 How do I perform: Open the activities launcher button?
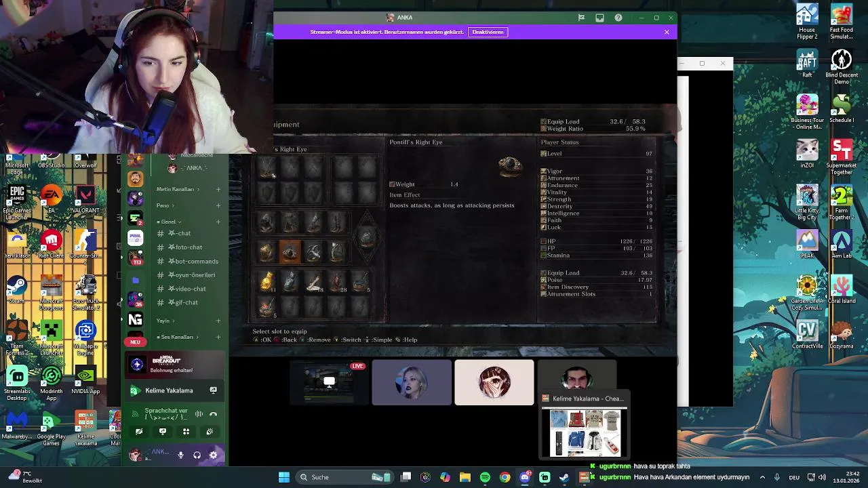186,432
